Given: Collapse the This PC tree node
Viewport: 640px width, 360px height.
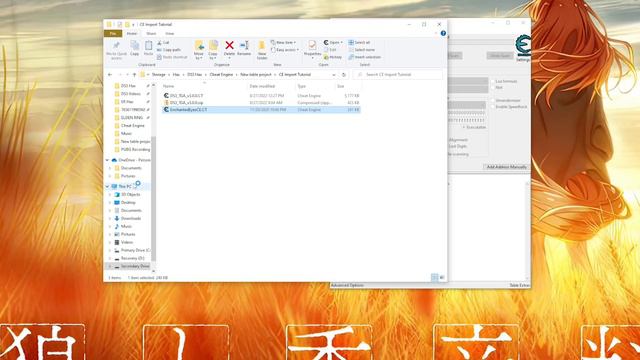Looking at the screenshot, I should click(x=108, y=187).
